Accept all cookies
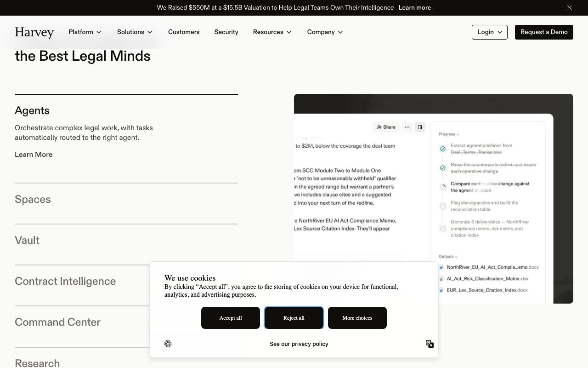 [x=231, y=318]
